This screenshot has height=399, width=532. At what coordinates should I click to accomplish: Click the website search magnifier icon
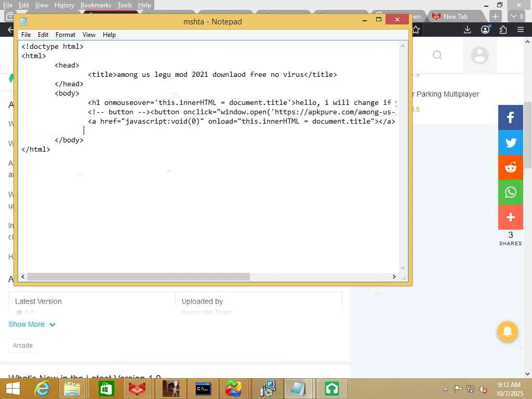click(437, 55)
